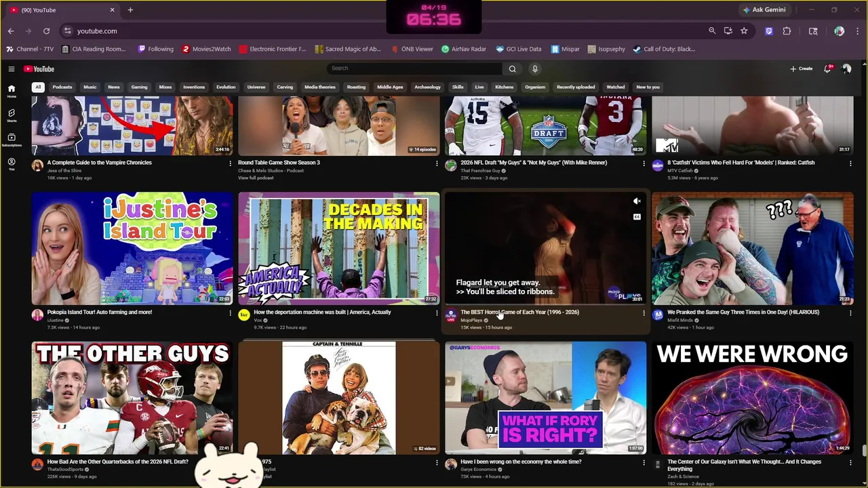Bookmark this page with the star icon
The height and width of the screenshot is (488, 868).
coord(744,30)
